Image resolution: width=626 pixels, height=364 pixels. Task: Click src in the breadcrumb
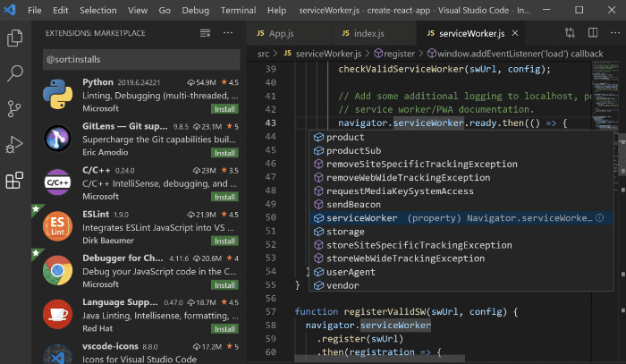pyautogui.click(x=263, y=54)
